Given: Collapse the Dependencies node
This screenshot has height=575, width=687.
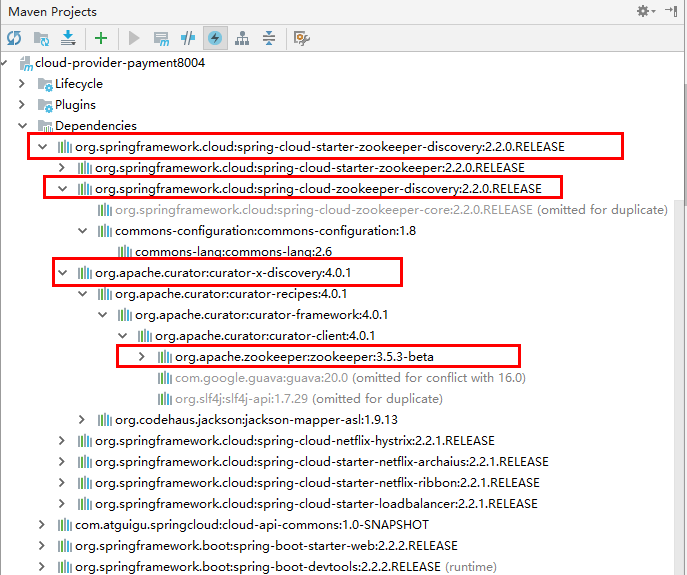Looking at the screenshot, I should (x=22, y=125).
